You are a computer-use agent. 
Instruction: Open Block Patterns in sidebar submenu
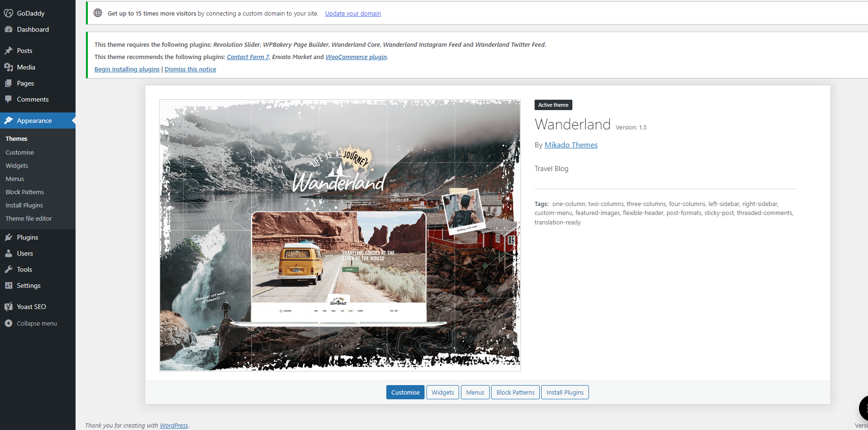click(x=25, y=192)
